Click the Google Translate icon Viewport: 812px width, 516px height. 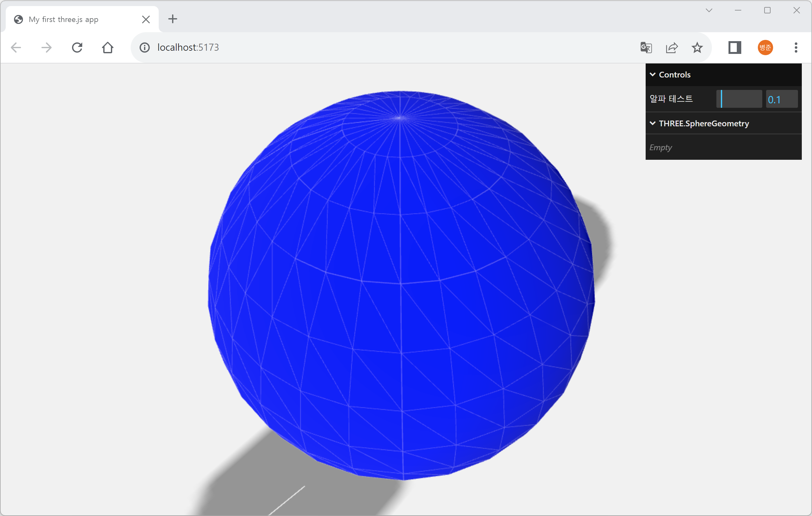(x=646, y=48)
